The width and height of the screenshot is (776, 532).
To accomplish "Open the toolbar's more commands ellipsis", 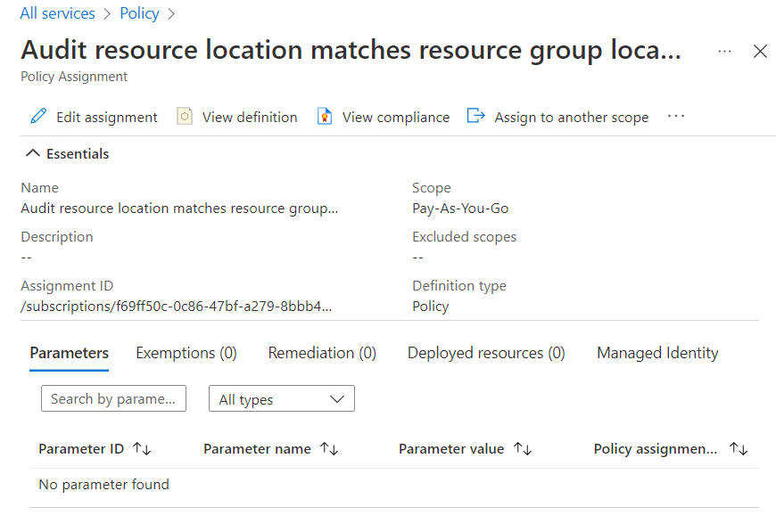I will [x=675, y=117].
